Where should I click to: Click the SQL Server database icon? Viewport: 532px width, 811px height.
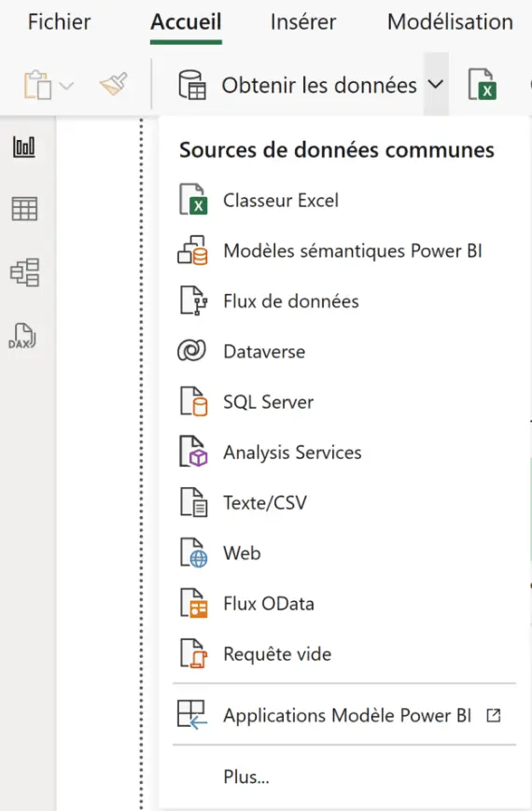coord(193,401)
